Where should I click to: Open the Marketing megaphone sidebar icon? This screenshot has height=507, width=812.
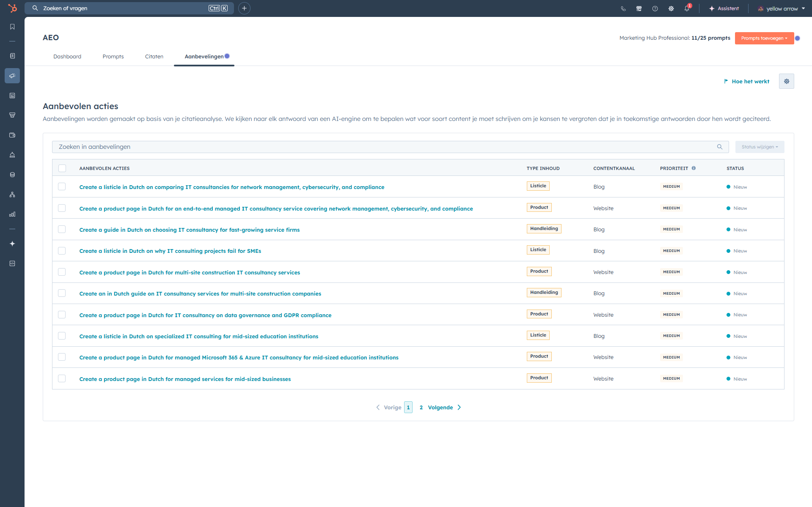tap(12, 76)
